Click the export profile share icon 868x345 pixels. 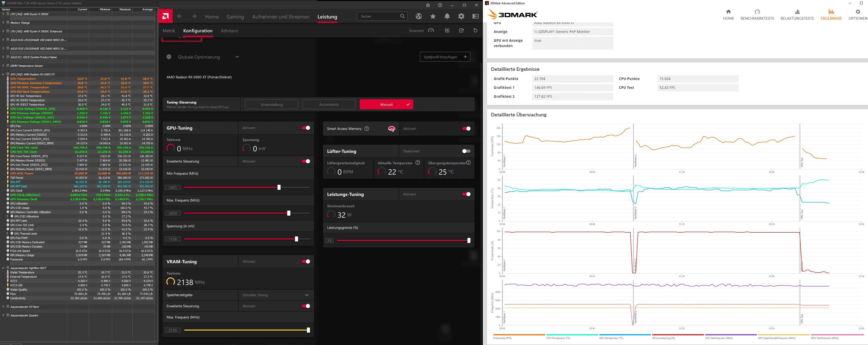(462, 30)
